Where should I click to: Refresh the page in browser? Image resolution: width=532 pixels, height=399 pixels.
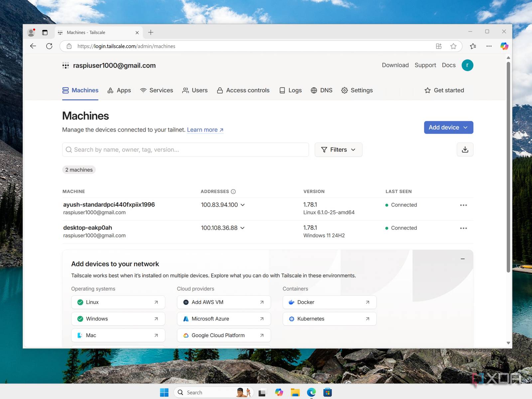[x=49, y=46]
